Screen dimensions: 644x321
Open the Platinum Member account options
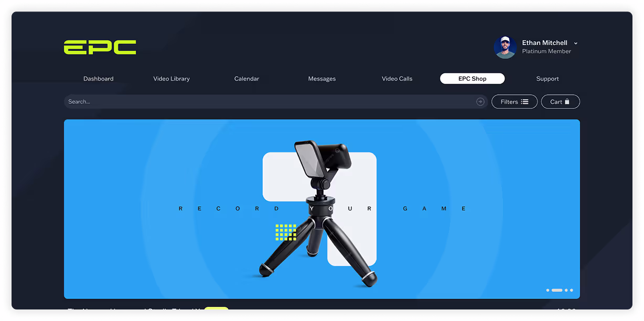pyautogui.click(x=546, y=51)
